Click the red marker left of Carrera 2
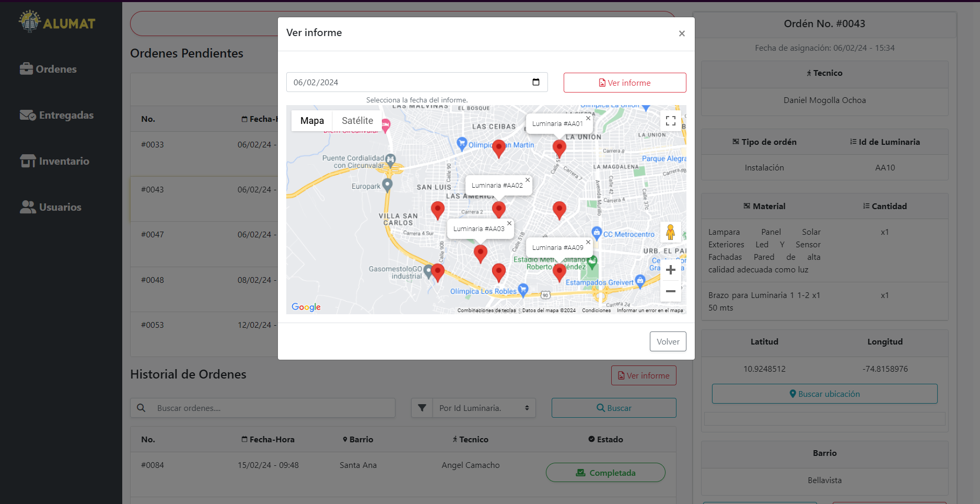Image resolution: width=980 pixels, height=504 pixels. 438,210
